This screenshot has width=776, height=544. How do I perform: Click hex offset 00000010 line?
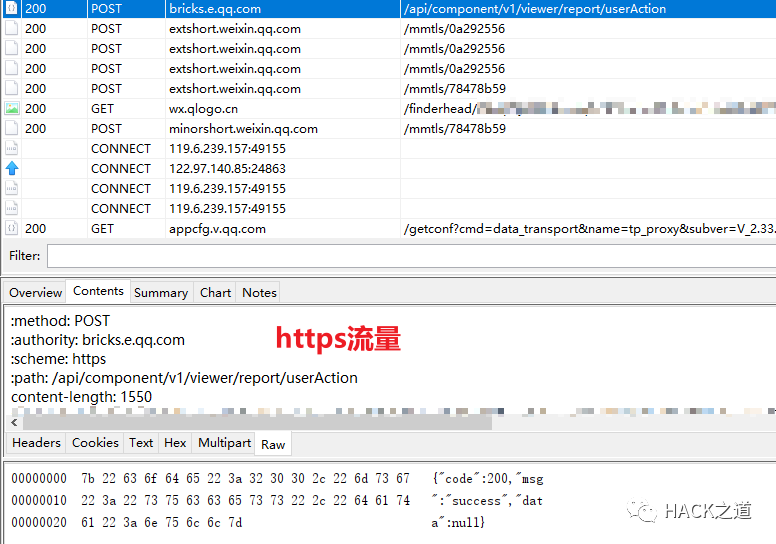(277, 500)
